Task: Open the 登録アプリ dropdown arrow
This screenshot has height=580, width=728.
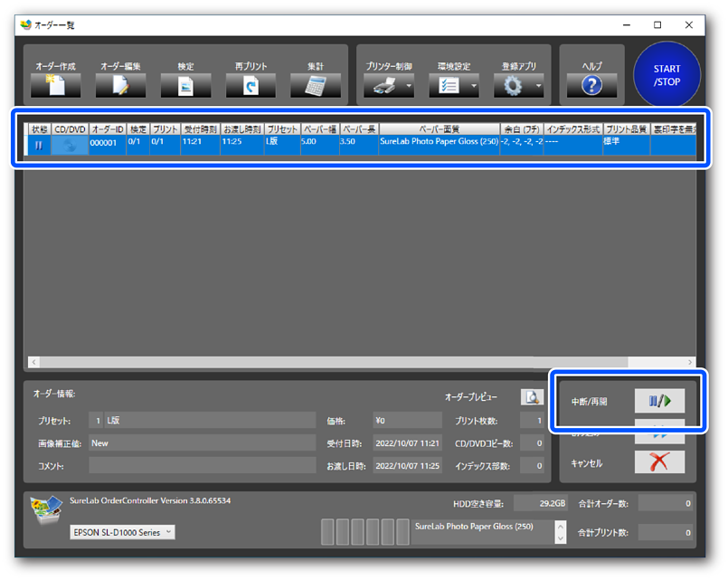Action: pos(538,88)
